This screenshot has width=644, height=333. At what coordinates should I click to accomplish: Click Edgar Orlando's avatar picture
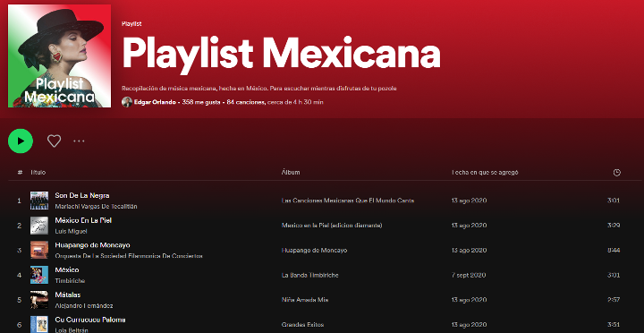127,102
